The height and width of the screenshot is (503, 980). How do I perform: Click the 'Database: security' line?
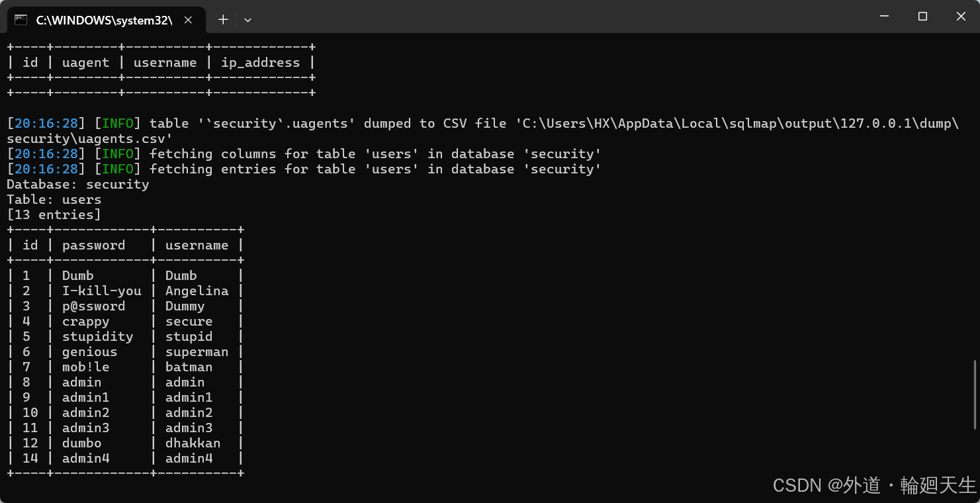click(x=77, y=184)
